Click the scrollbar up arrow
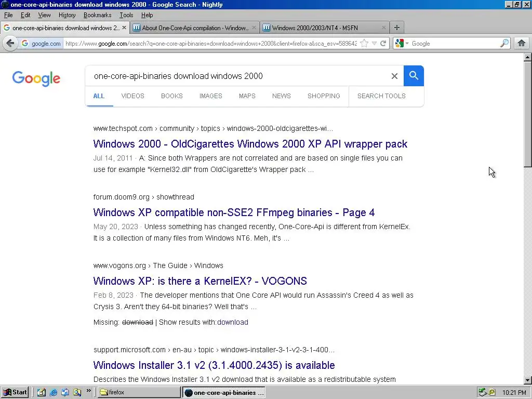Image resolution: width=532 pixels, height=399 pixels. point(528,57)
